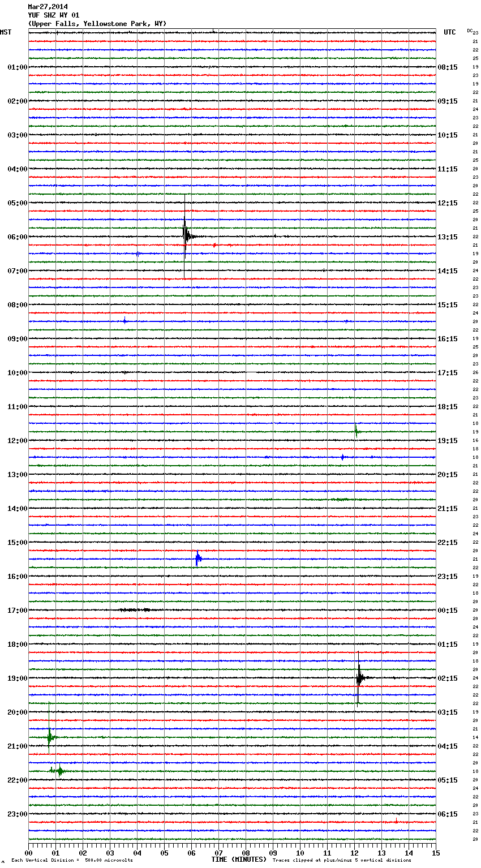The image size is (481, 868).
Task: Click the DC column header
Action: tap(470, 31)
